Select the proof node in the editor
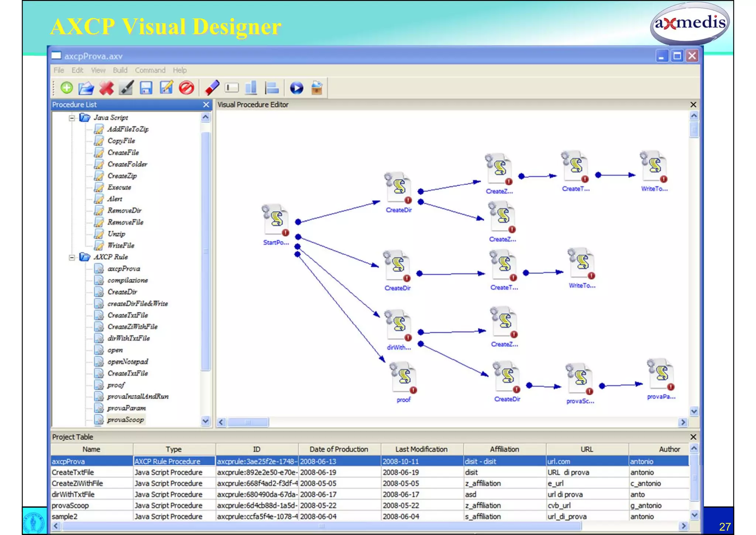Image resolution: width=756 pixels, height=535 pixels. point(403,382)
